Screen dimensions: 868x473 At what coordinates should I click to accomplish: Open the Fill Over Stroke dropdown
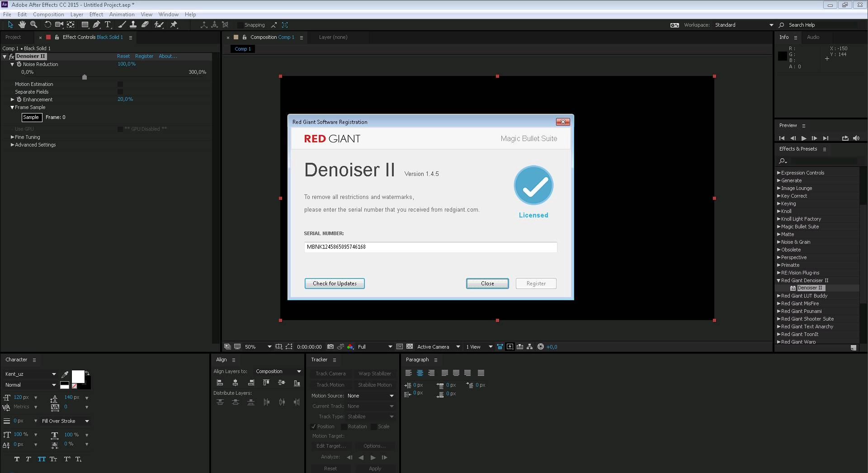pyautogui.click(x=66, y=421)
